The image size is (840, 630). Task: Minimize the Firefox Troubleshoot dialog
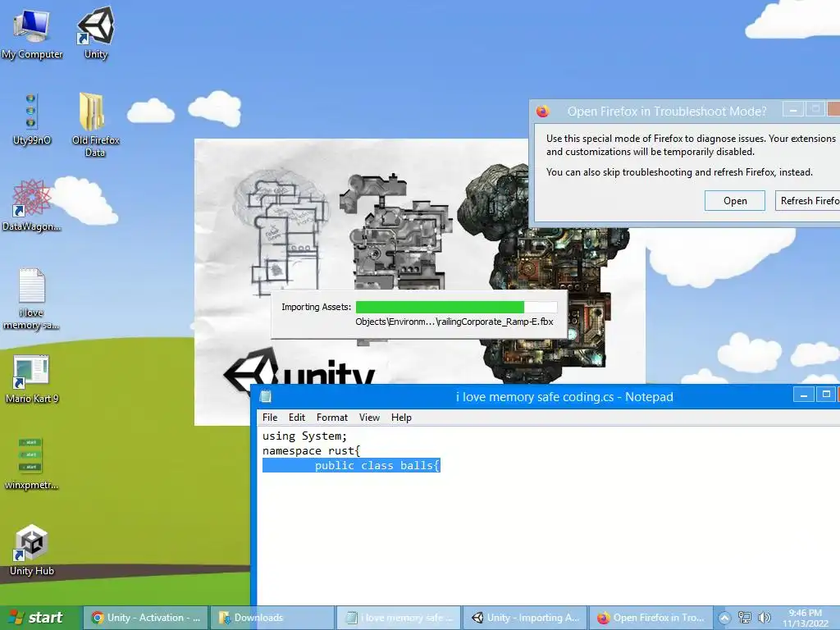(x=793, y=110)
